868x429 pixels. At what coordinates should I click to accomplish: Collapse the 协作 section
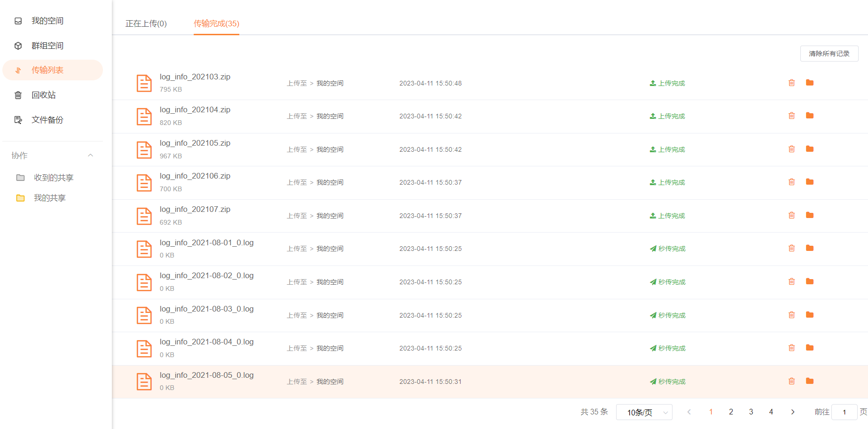pos(90,156)
